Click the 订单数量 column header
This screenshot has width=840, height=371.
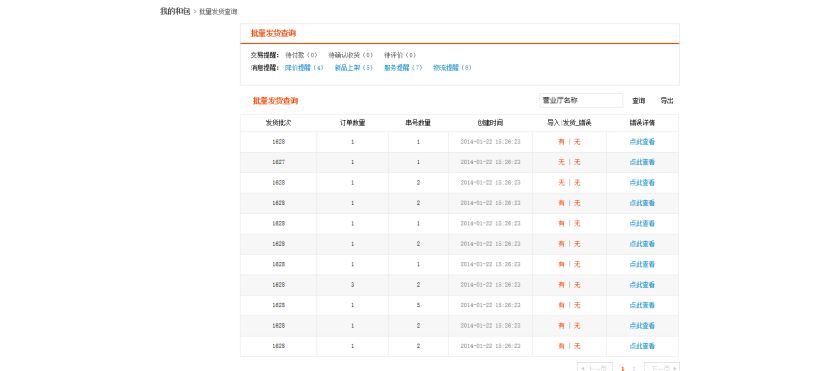(352, 123)
